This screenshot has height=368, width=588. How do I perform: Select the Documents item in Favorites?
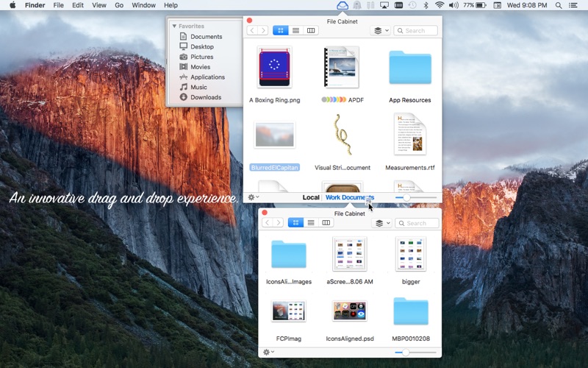pos(206,37)
